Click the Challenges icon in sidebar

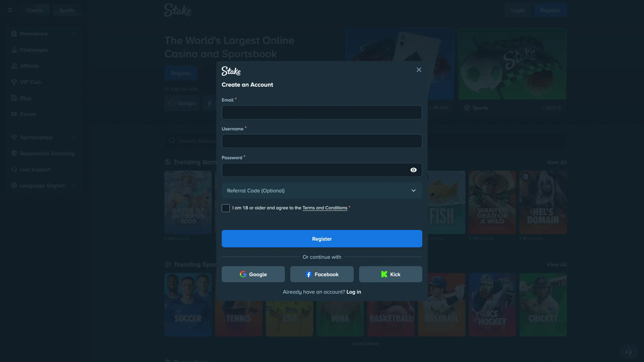[14, 50]
